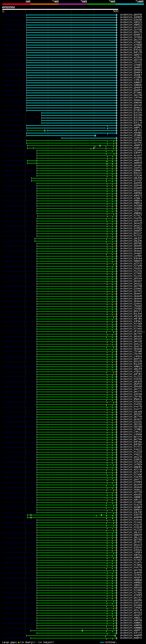This screenshot has width=146, height=644.
Task: Click the UniRef100_A9PJY2 entry
Action: [x=131, y=130]
